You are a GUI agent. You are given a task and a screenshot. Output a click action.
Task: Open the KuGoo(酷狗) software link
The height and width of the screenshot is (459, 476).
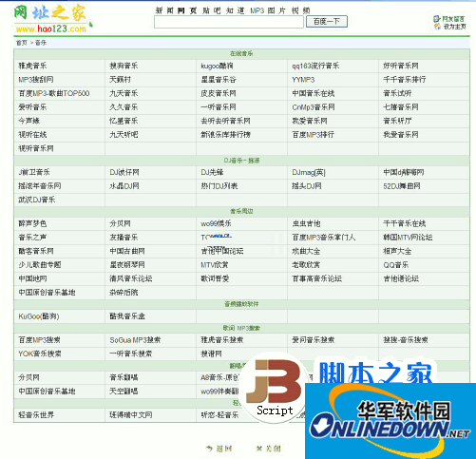tap(39, 316)
